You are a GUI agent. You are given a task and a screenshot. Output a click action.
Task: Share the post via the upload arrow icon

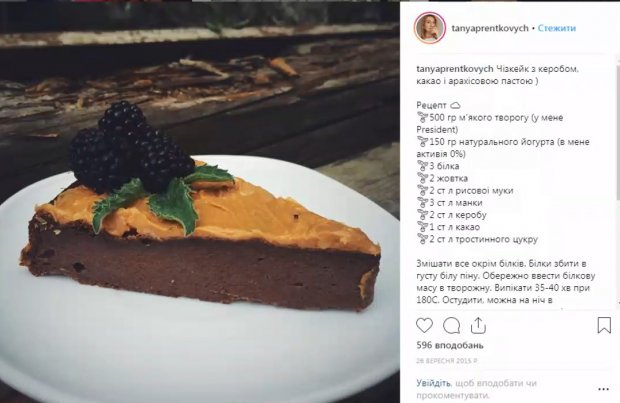478,325
